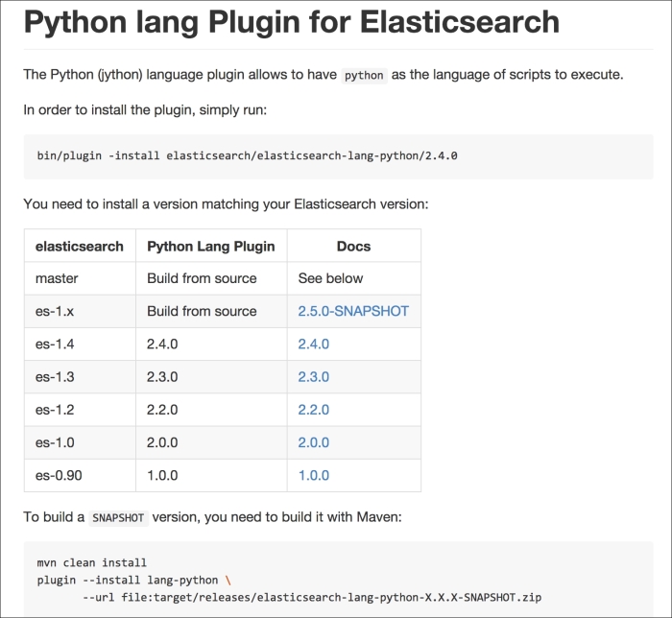Click the sentence In order to install the plugin

[145, 110]
